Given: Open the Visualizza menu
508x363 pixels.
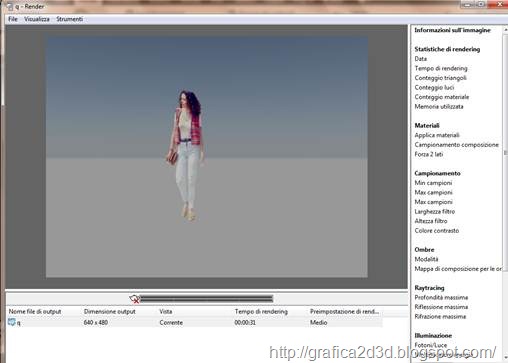Looking at the screenshot, I should 37,19.
